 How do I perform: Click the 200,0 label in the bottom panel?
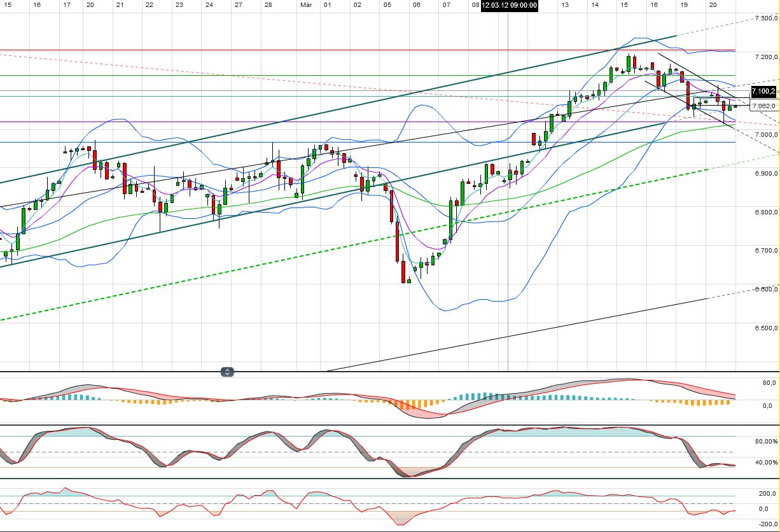click(x=768, y=494)
